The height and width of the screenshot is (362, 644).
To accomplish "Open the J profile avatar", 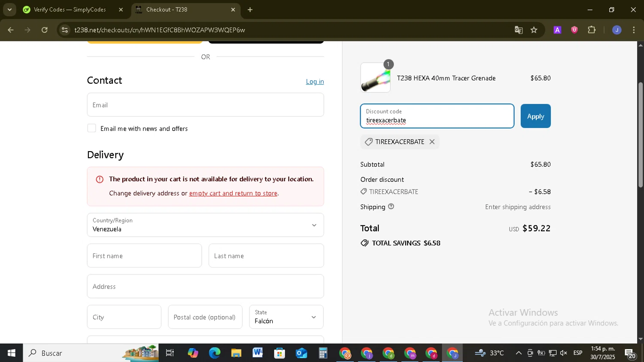I will pos(617,30).
